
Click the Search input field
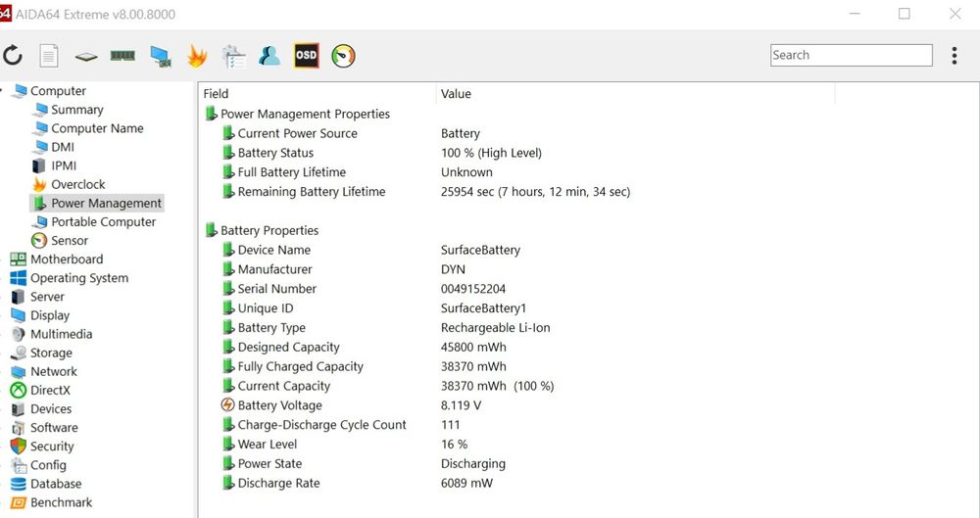pyautogui.click(x=852, y=55)
